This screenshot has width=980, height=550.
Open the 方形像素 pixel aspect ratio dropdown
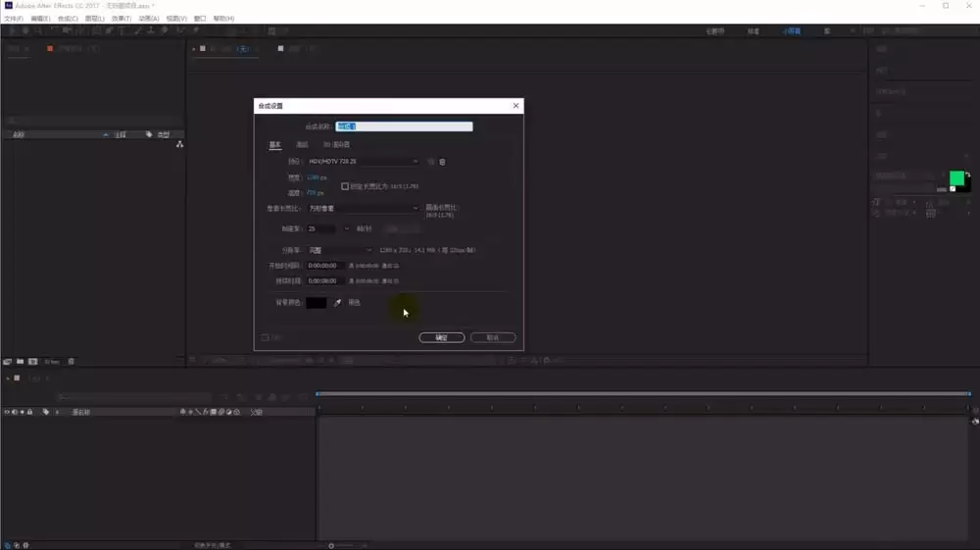pos(363,208)
